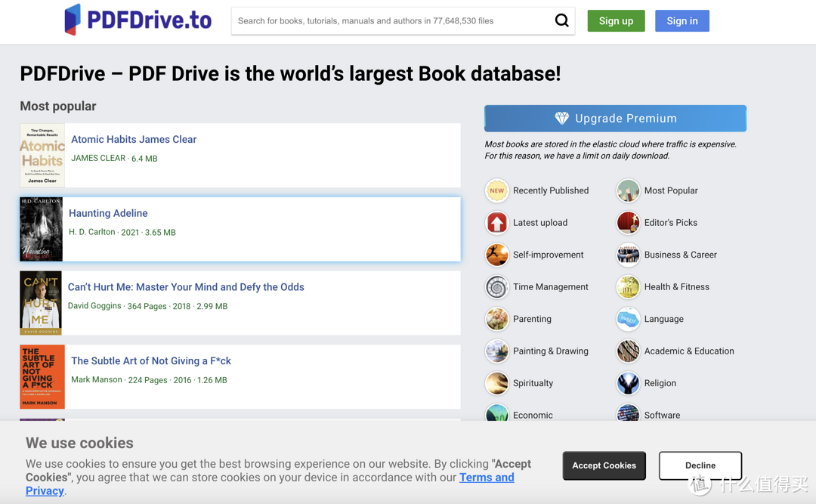This screenshot has width=816, height=504.
Task: Click the Time Management spiral icon
Action: point(497,287)
